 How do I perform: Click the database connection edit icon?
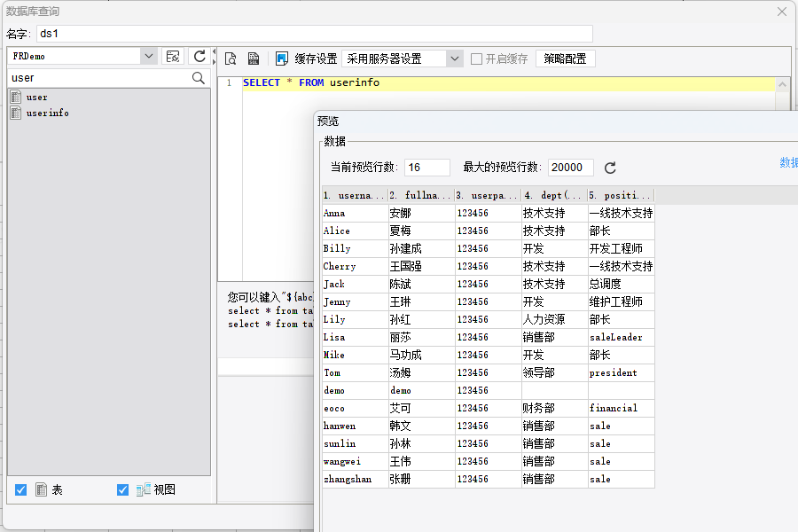pos(173,56)
